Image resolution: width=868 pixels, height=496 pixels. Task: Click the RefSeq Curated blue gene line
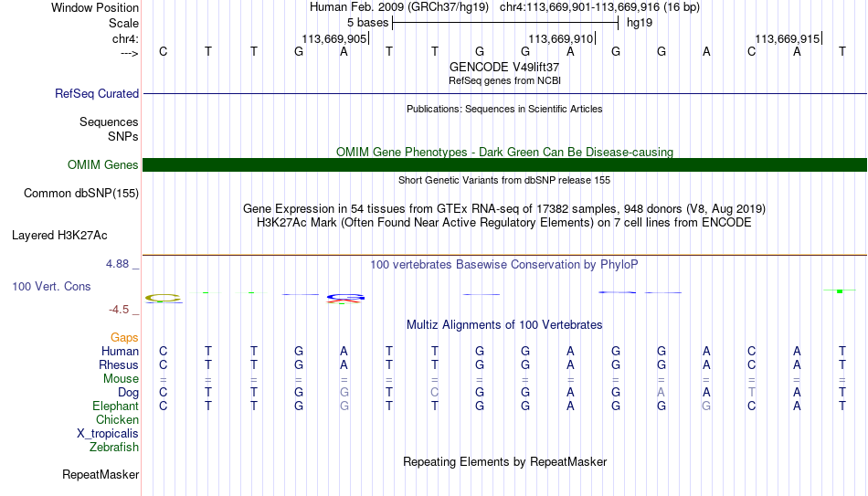click(x=505, y=93)
